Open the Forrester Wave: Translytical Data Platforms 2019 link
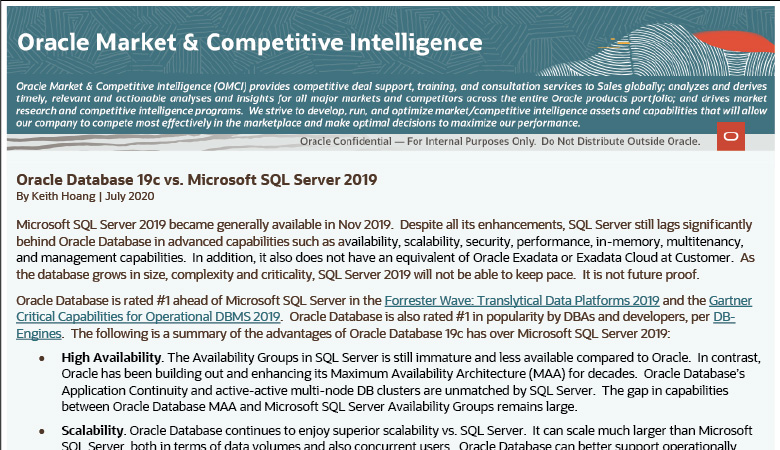780x450 pixels. pyautogui.click(x=522, y=301)
